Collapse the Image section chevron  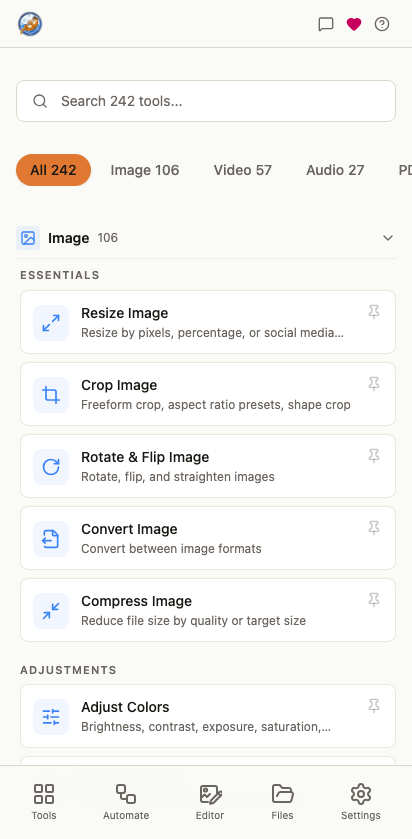pos(388,238)
